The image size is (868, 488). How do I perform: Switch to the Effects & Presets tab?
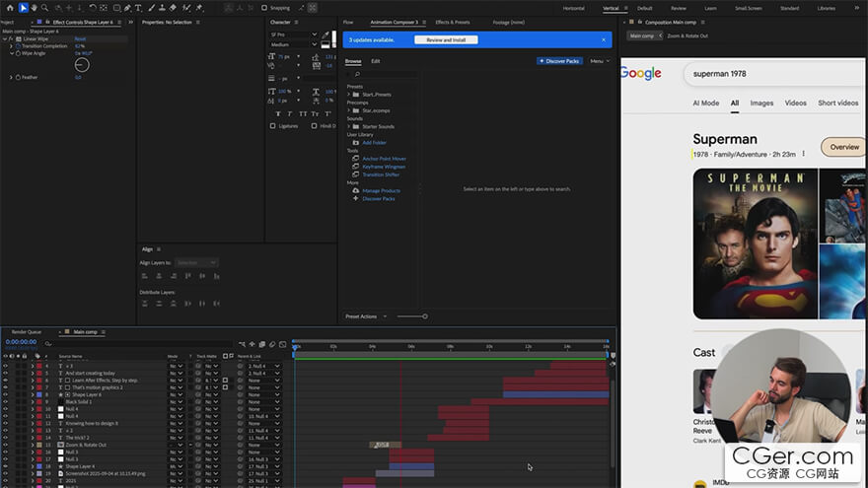pos(453,22)
